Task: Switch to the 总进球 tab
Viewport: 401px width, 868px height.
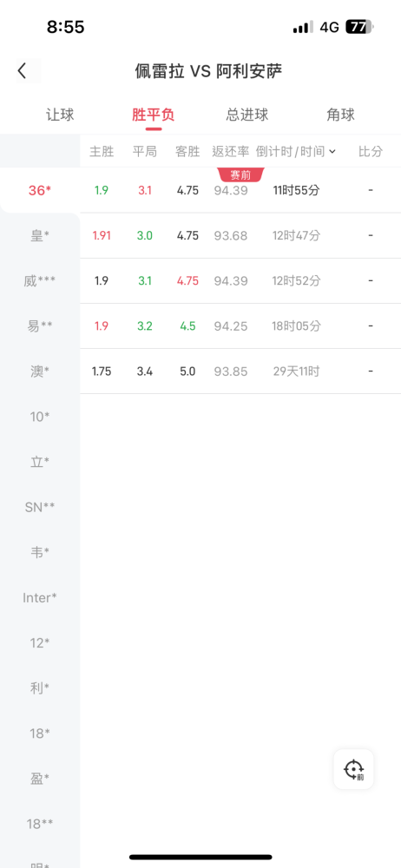Action: (x=247, y=115)
